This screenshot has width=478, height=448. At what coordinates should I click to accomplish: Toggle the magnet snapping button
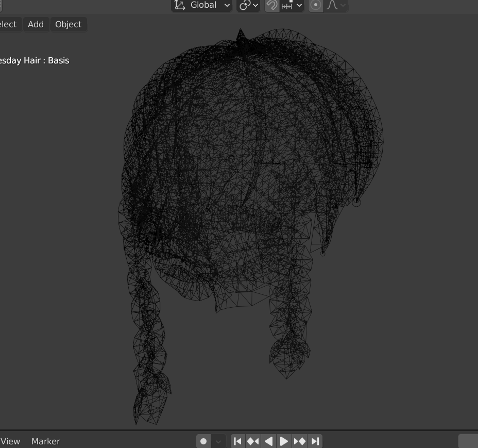(x=272, y=5)
